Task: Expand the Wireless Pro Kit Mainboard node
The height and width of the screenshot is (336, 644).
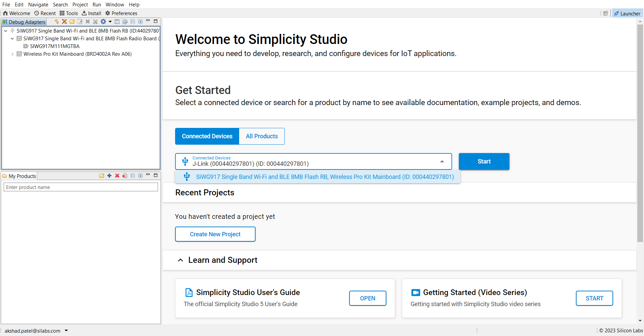Action: pyautogui.click(x=12, y=54)
